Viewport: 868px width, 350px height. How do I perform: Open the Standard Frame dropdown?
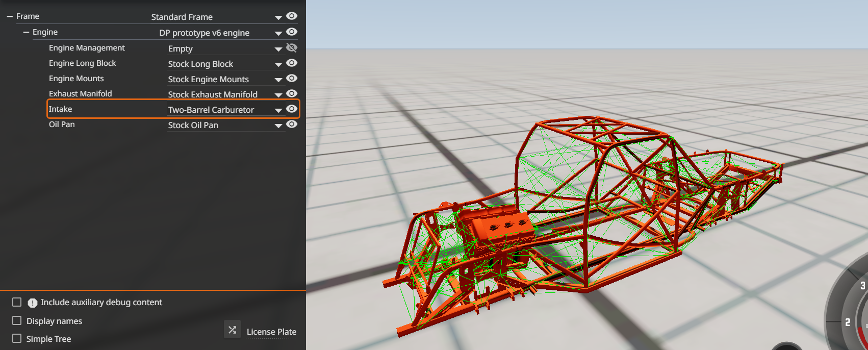(x=217, y=17)
